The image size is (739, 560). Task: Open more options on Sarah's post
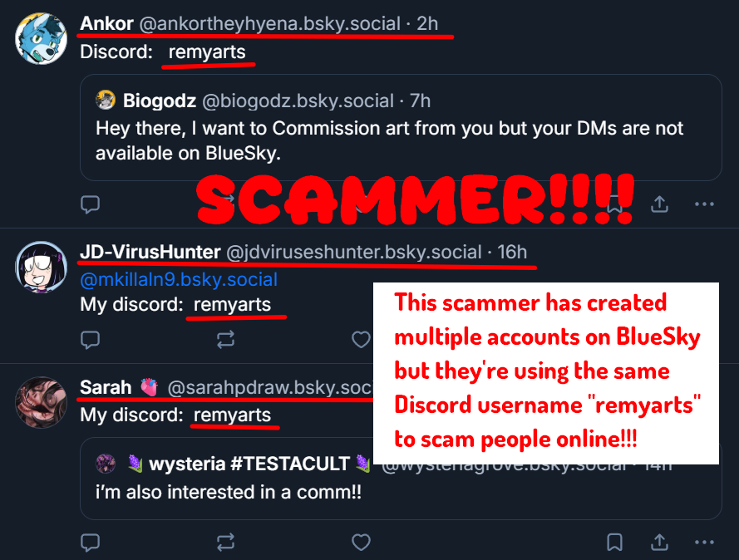(x=704, y=543)
